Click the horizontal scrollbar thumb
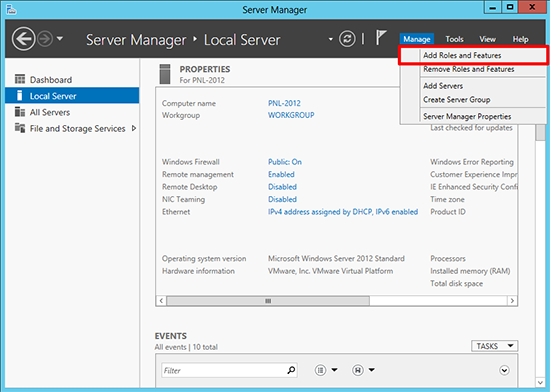Image resolution: width=550 pixels, height=392 pixels. 268,301
